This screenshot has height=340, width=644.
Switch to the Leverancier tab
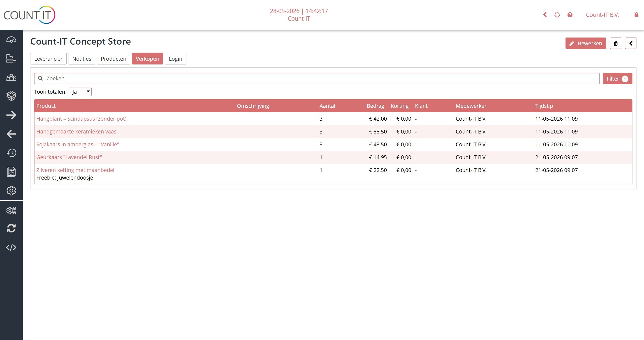pyautogui.click(x=48, y=59)
